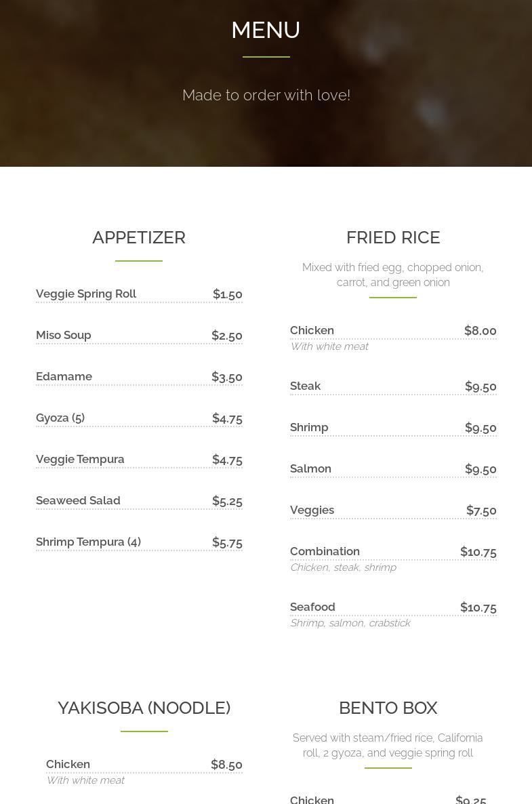
Task: Select the Shrimp Tempura (4) item
Action: coord(139,542)
